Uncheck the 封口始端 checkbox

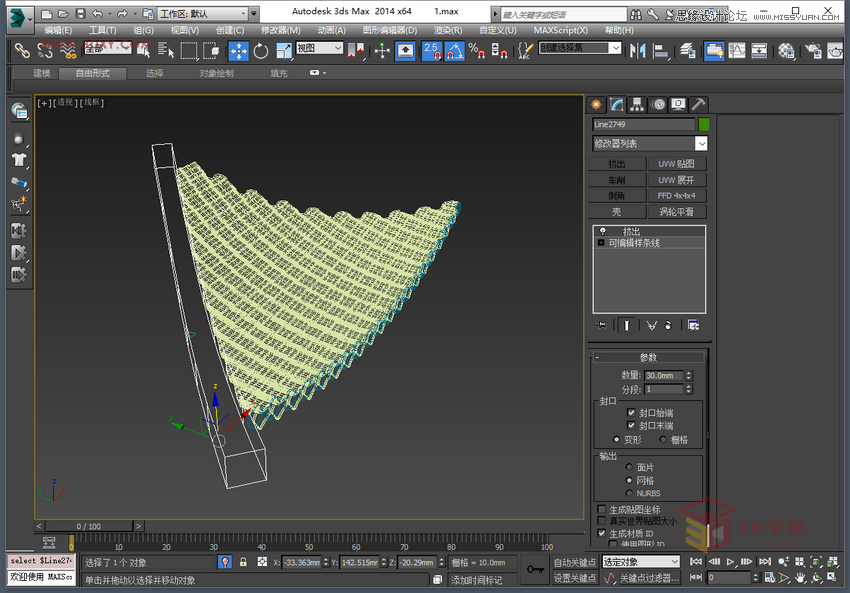pos(631,412)
